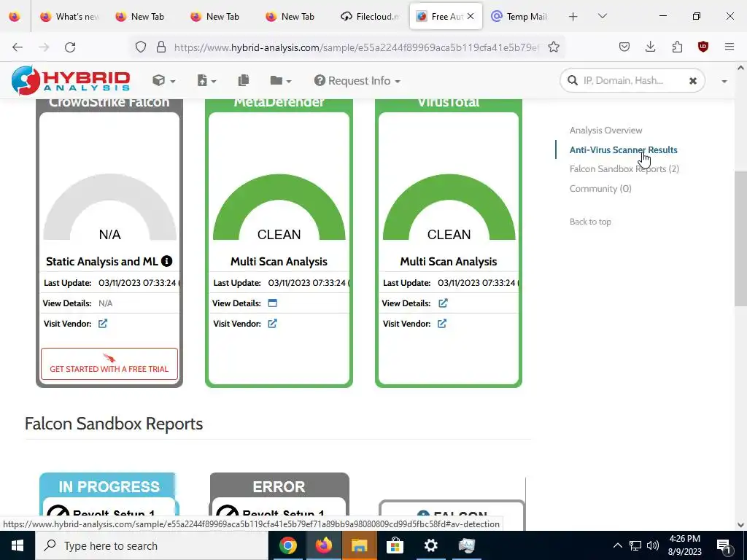This screenshot has height=560, width=747.
Task: Open File Explorer from the taskbar
Action: pyautogui.click(x=359, y=545)
